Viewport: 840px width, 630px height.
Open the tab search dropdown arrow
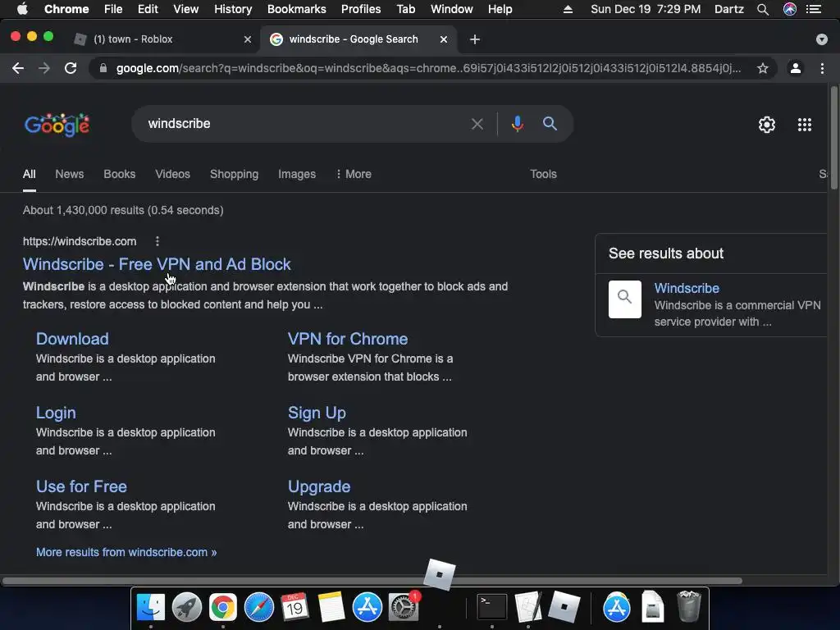[x=821, y=39]
